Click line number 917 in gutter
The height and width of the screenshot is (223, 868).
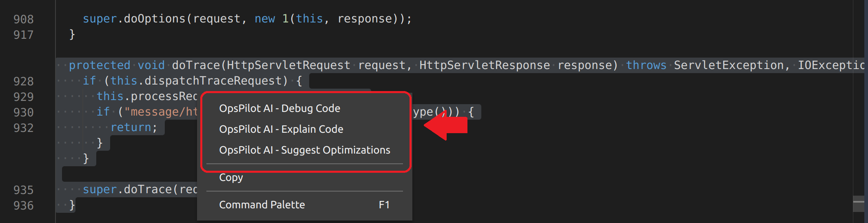tap(23, 35)
